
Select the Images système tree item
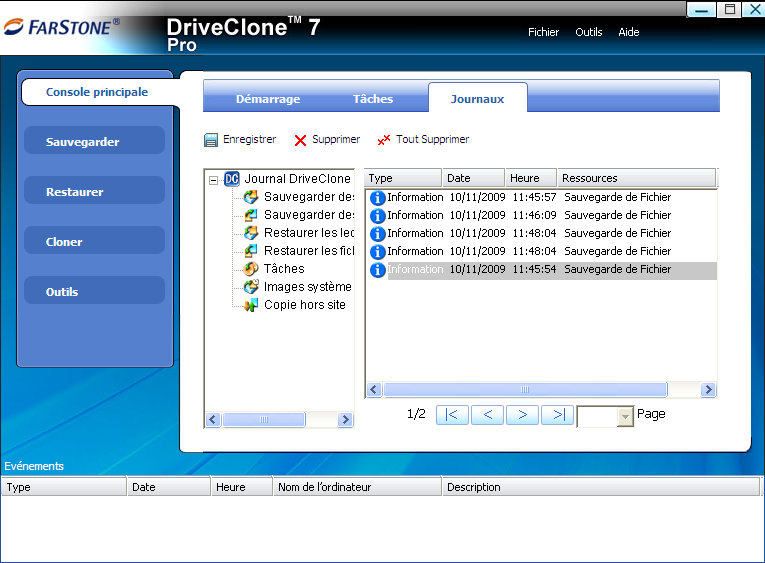click(x=307, y=287)
